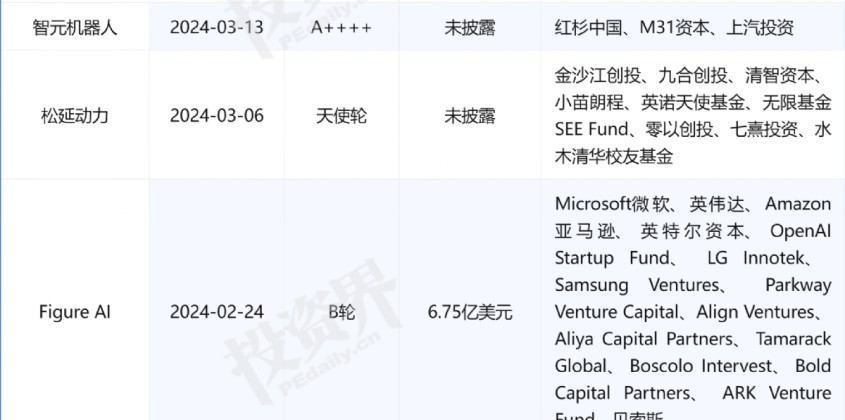This screenshot has height=420, width=845.
Task: Click the SEE Fund investor text
Action: [591, 129]
